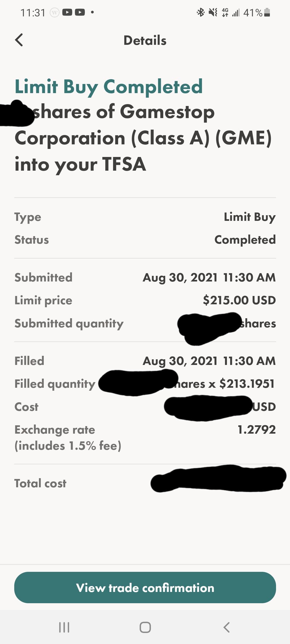The image size is (290, 644).
Task: Tap the Wealthsimple W notification icon
Action: [x=55, y=12]
